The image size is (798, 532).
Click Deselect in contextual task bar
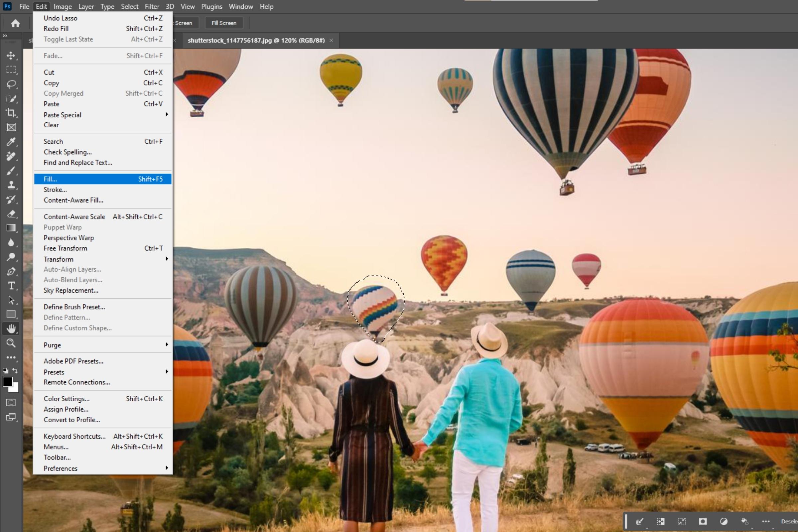point(788,521)
